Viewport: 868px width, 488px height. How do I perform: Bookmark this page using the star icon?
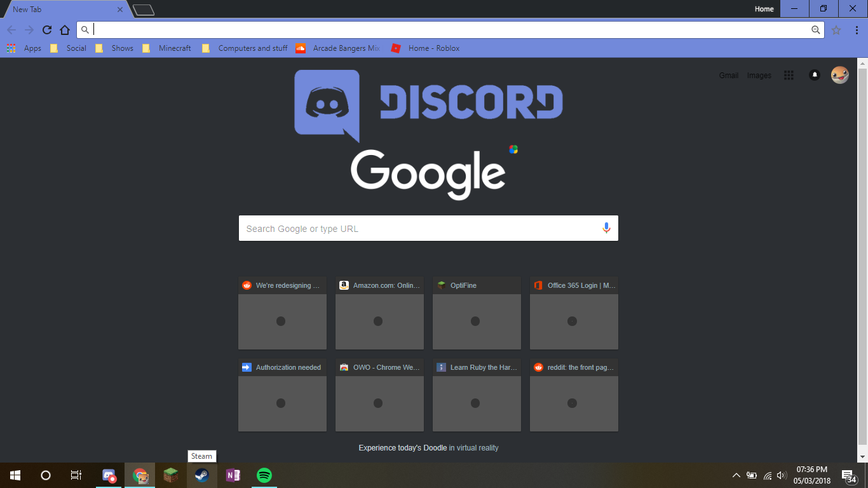point(835,30)
